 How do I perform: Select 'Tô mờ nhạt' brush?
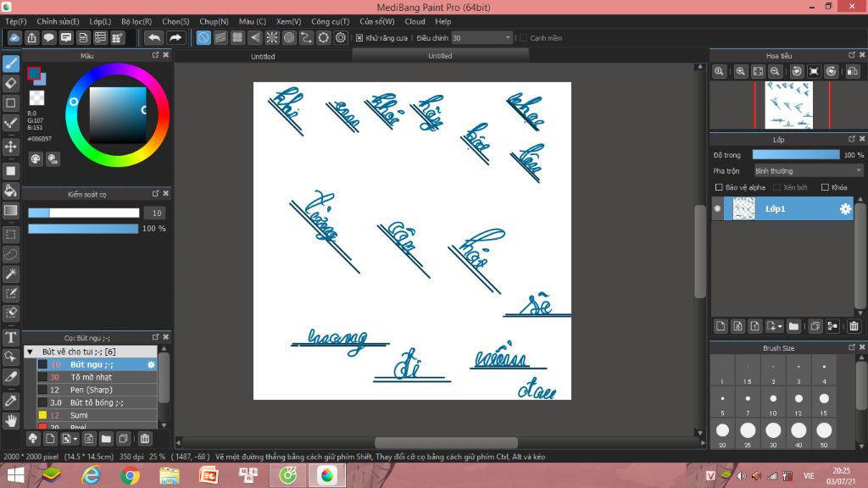click(97, 377)
